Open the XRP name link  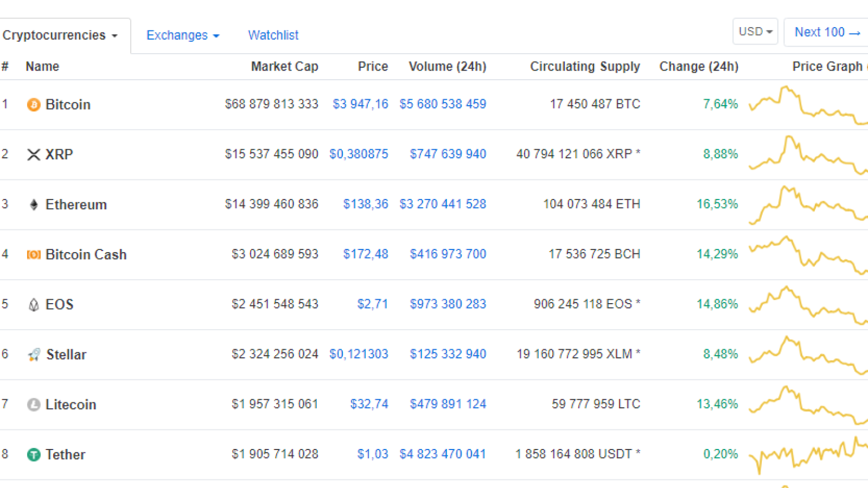tap(59, 155)
